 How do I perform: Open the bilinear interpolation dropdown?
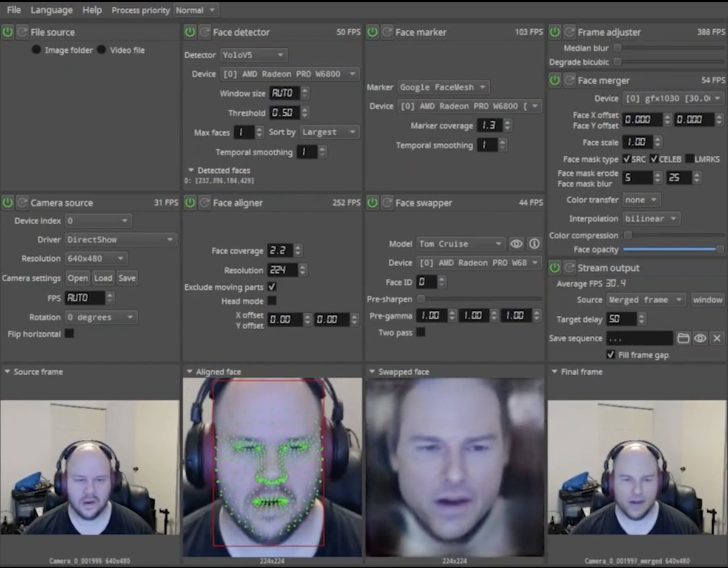point(652,218)
